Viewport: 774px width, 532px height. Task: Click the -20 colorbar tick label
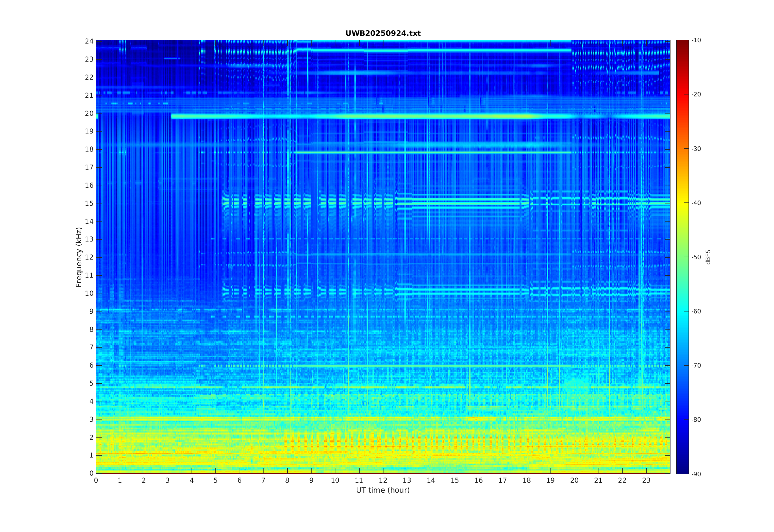point(696,94)
